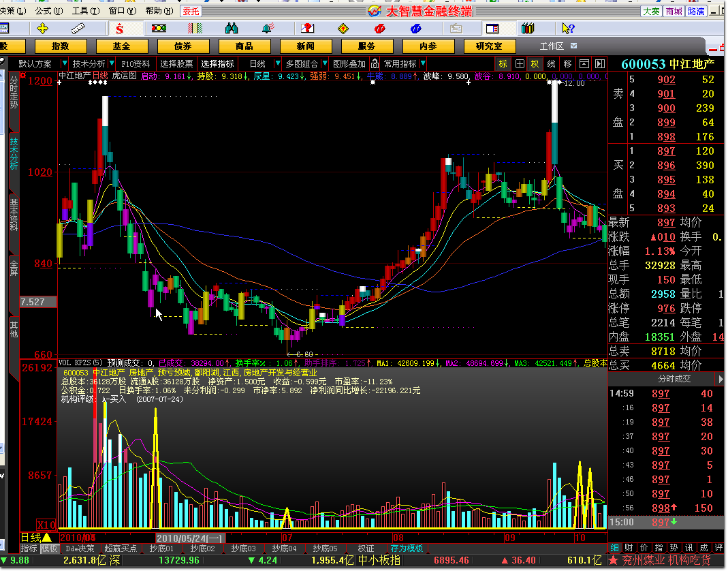Expand the 工作区 workspace dropdown
This screenshot has width=728, height=571.
pos(573,46)
